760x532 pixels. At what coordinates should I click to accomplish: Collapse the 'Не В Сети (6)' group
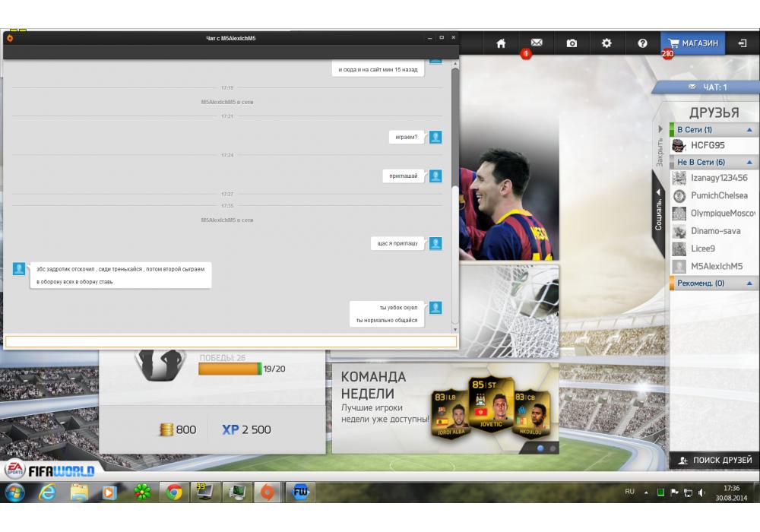click(749, 163)
